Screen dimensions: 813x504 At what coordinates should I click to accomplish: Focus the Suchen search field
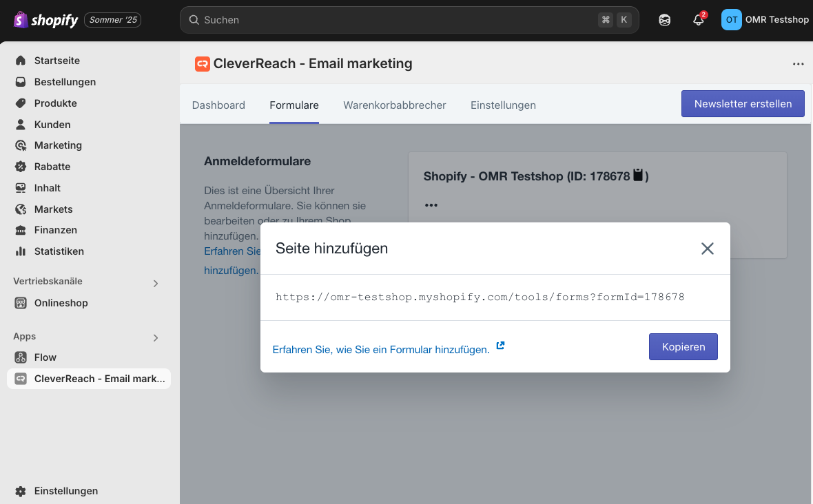[x=409, y=20]
